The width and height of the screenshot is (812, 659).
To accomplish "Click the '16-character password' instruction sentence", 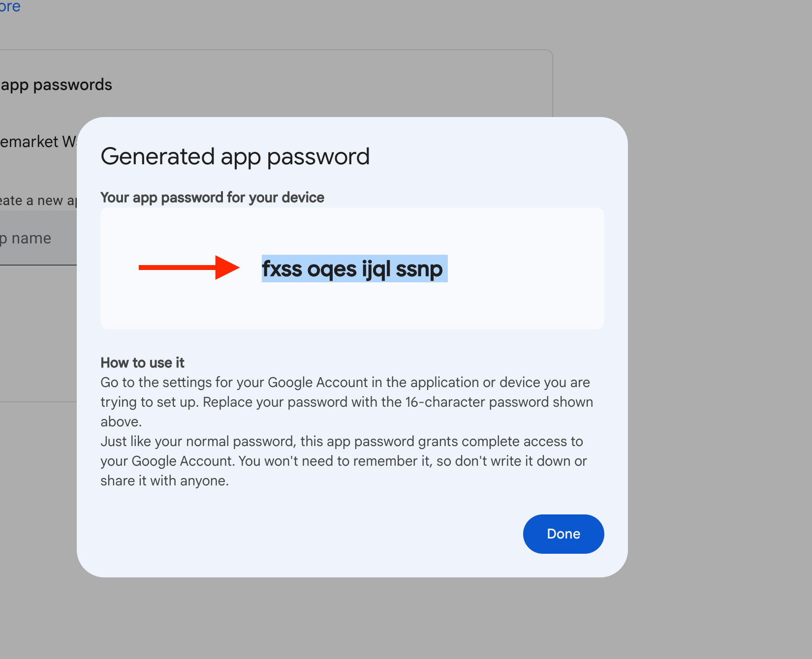I will (x=346, y=402).
